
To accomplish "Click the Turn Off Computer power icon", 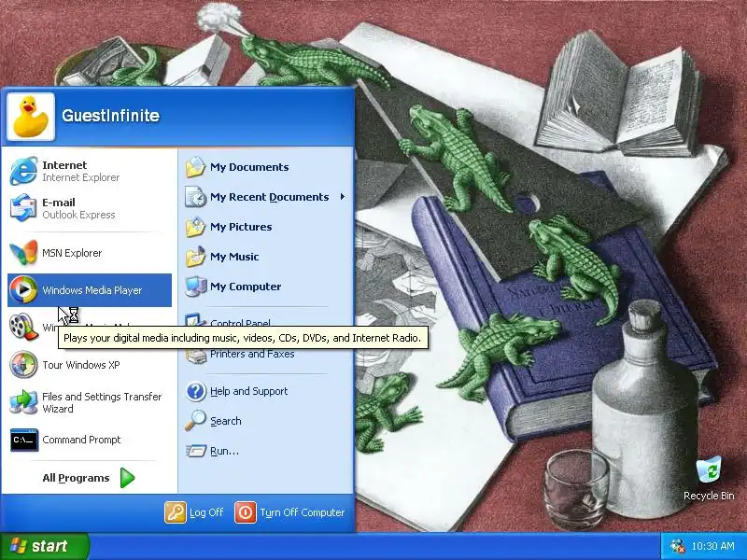I will pyautogui.click(x=246, y=512).
